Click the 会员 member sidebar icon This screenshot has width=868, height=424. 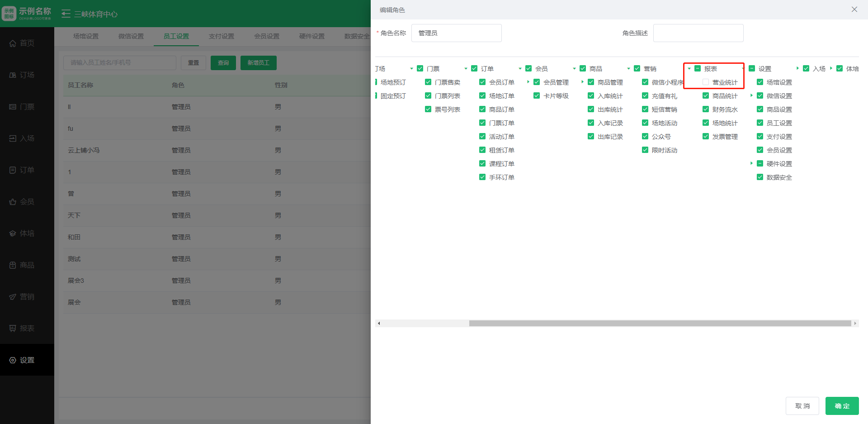point(13,202)
